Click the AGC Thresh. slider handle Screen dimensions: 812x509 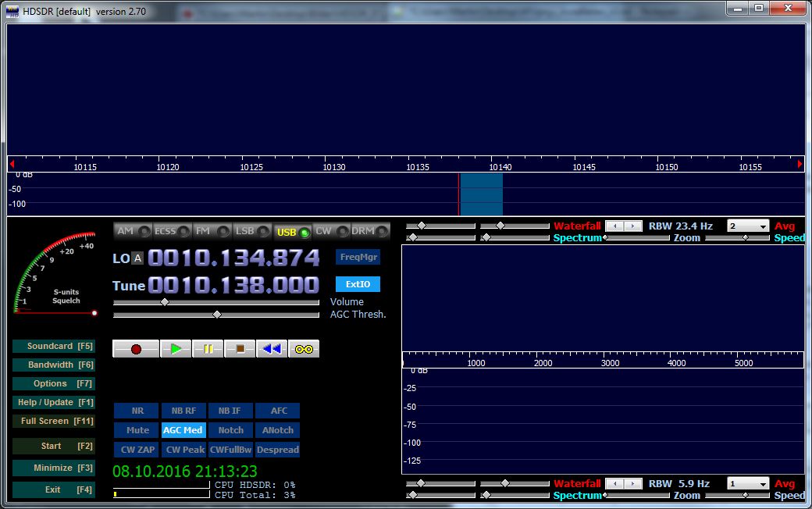point(217,315)
